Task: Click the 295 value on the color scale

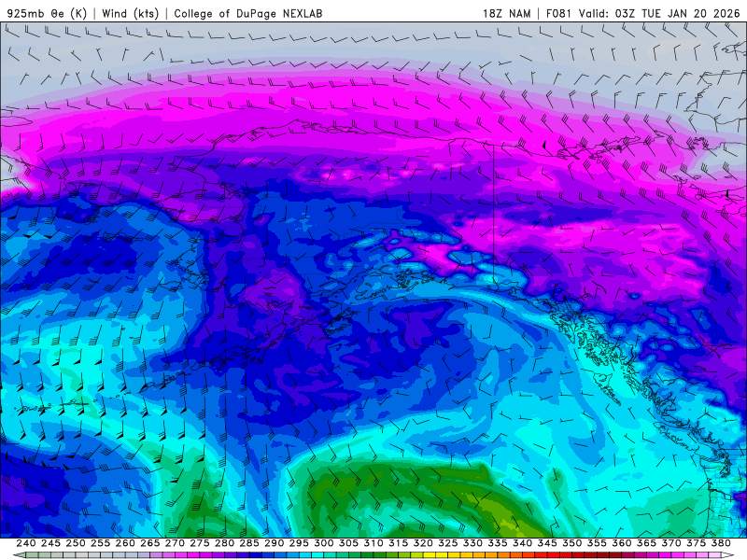Action: coord(299,543)
